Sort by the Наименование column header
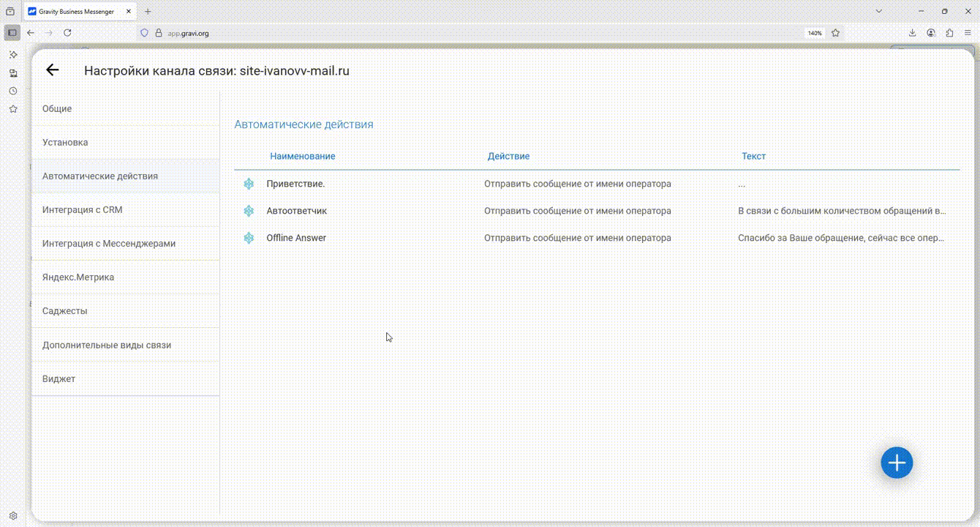Image resolution: width=980 pixels, height=527 pixels. (x=302, y=156)
